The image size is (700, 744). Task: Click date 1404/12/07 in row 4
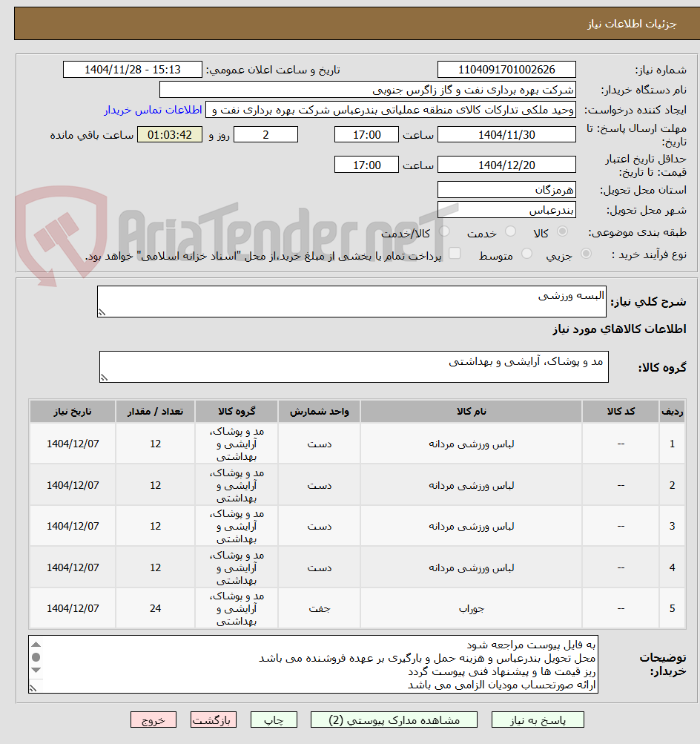point(73,567)
